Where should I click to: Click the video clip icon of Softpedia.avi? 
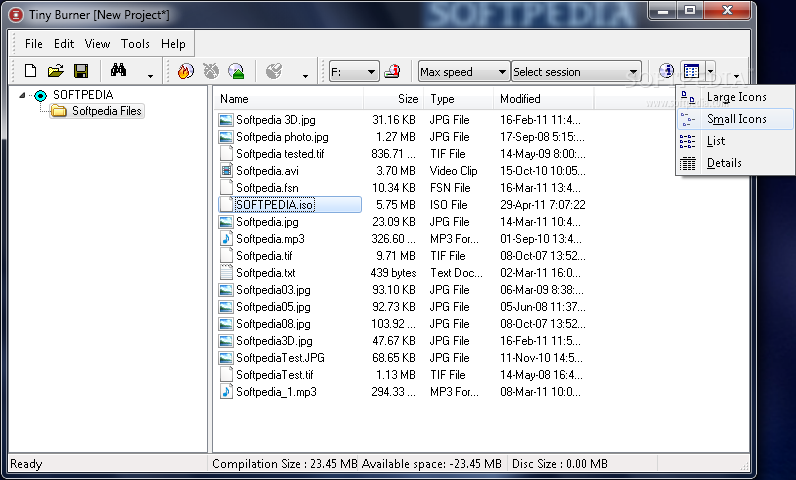226,171
